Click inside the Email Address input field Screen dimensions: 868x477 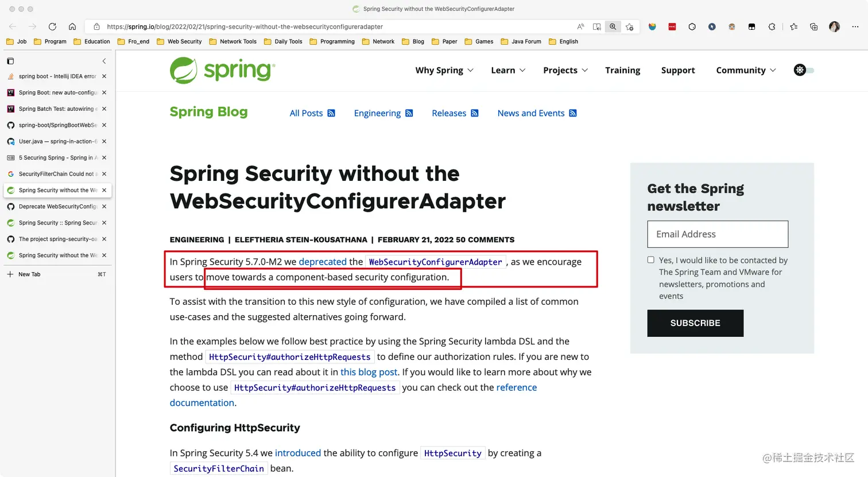pyautogui.click(x=717, y=234)
